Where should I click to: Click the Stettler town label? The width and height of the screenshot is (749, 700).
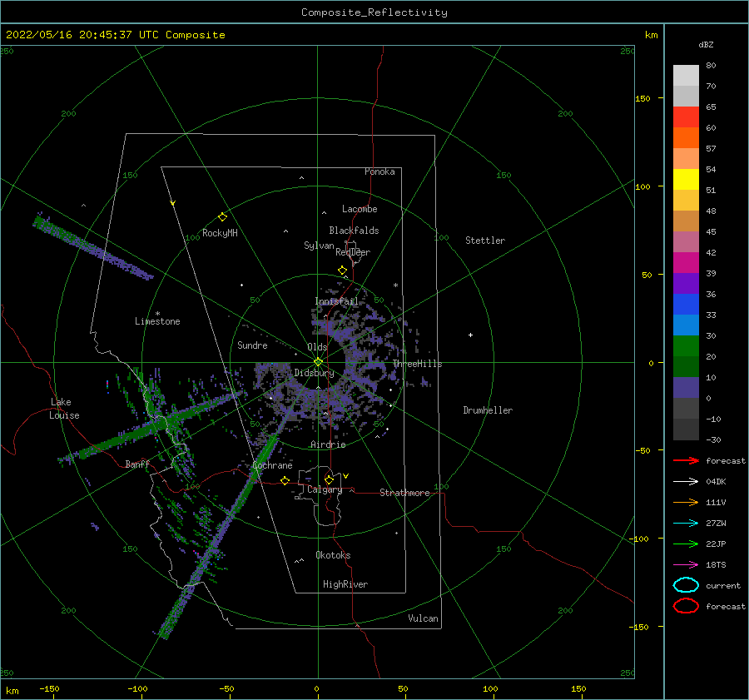click(x=485, y=241)
